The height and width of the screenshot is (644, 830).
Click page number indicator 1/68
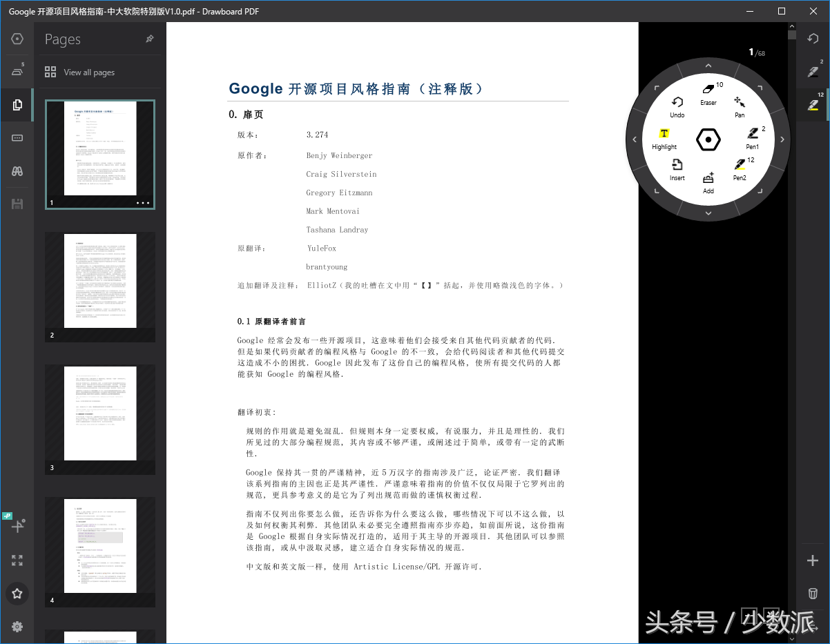pos(757,52)
